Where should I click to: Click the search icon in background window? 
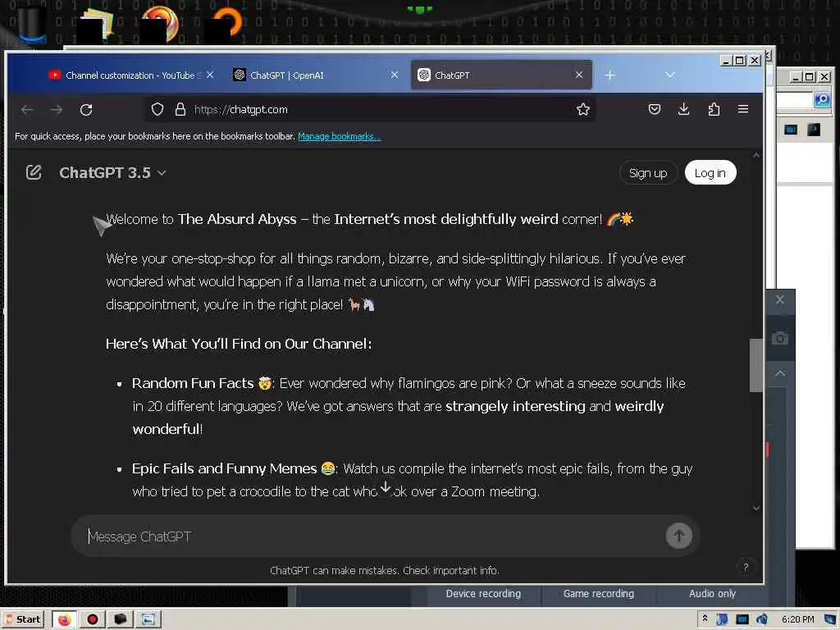[x=821, y=99]
